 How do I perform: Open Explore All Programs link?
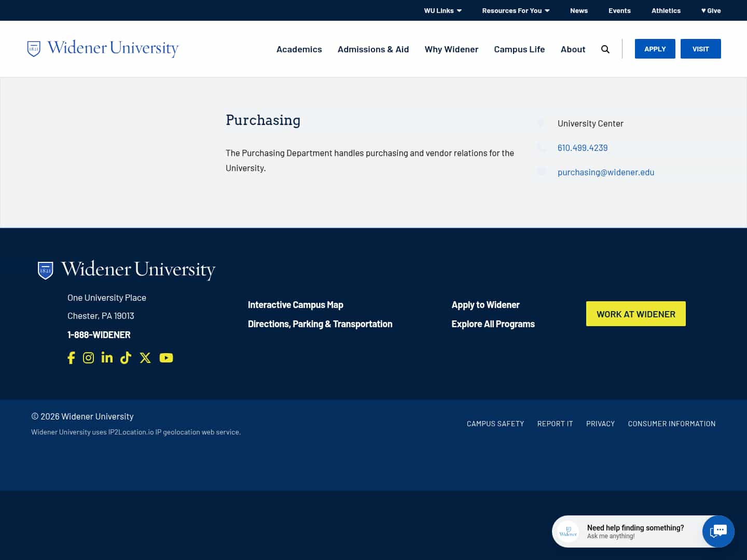point(493,324)
